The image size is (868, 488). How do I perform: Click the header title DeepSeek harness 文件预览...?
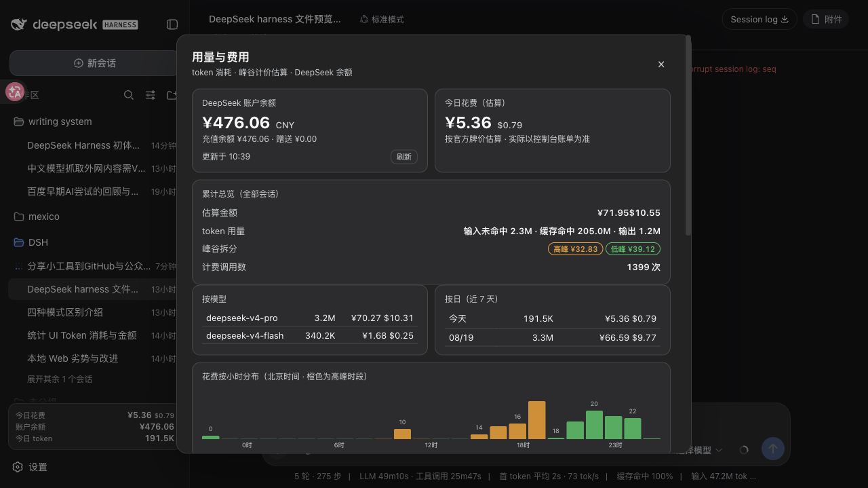coord(275,19)
